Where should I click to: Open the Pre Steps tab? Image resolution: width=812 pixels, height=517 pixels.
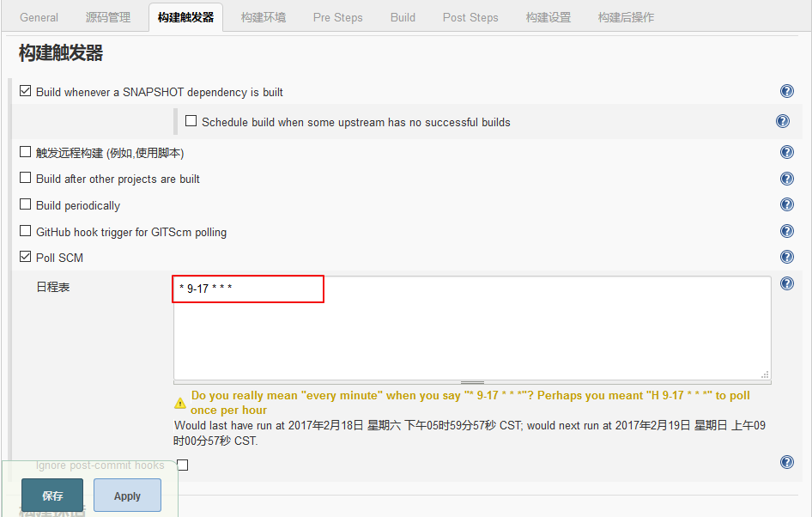click(337, 18)
